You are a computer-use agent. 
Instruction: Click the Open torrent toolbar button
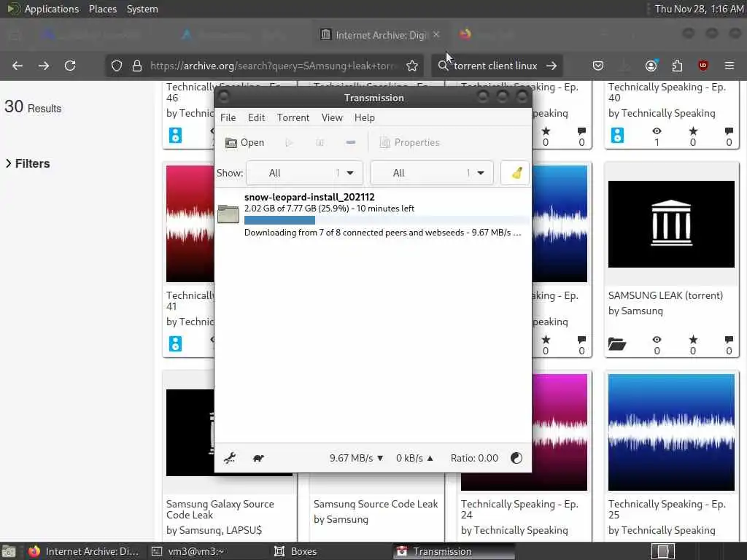(x=244, y=142)
